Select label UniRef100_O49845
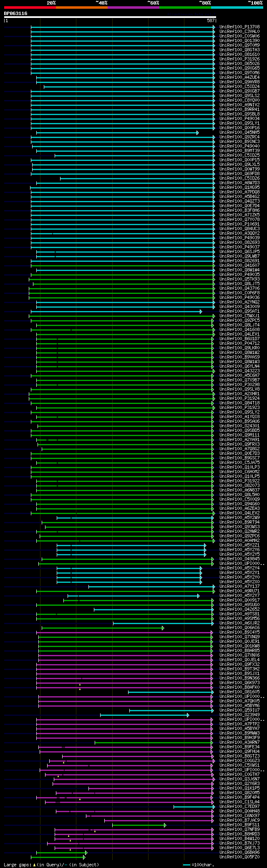Image resolution: width=267 pixels, height=868 pixels. point(239,559)
